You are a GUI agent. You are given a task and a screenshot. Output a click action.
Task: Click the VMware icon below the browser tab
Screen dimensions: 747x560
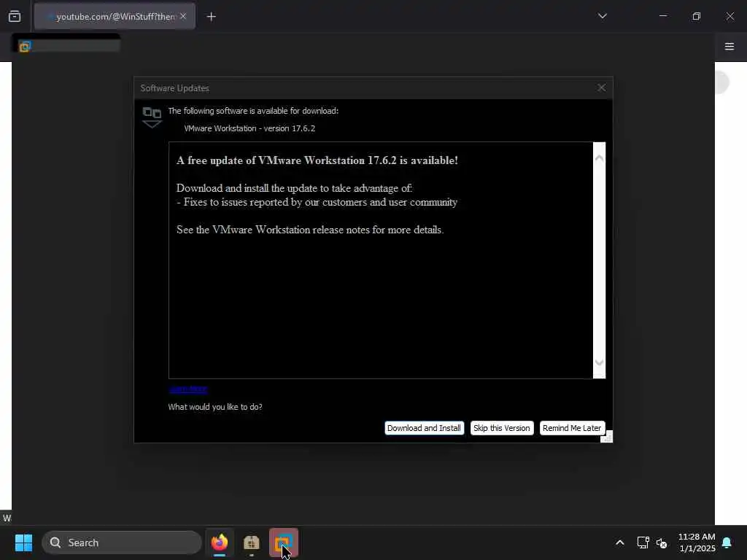tap(25, 46)
